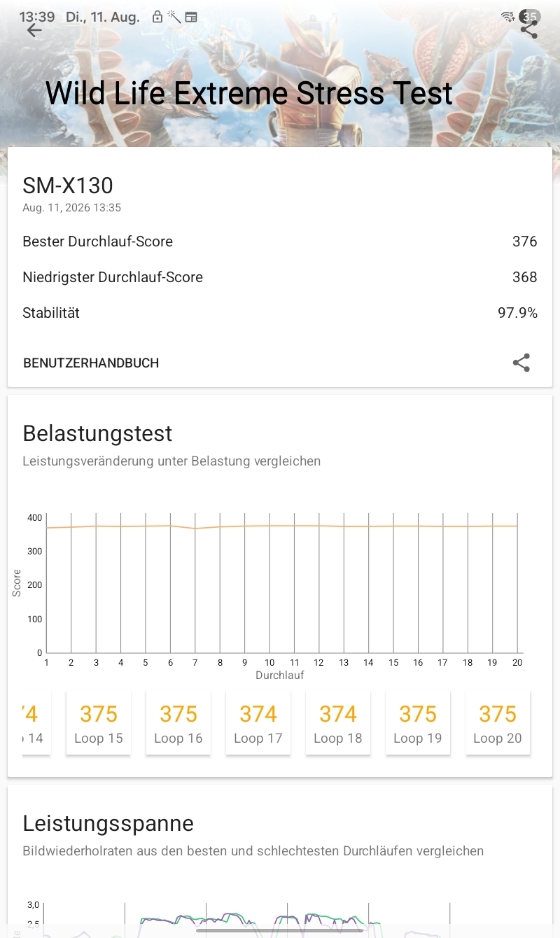The height and width of the screenshot is (938, 560).
Task: Select the Loop 15 score card
Action: pyautogui.click(x=99, y=723)
